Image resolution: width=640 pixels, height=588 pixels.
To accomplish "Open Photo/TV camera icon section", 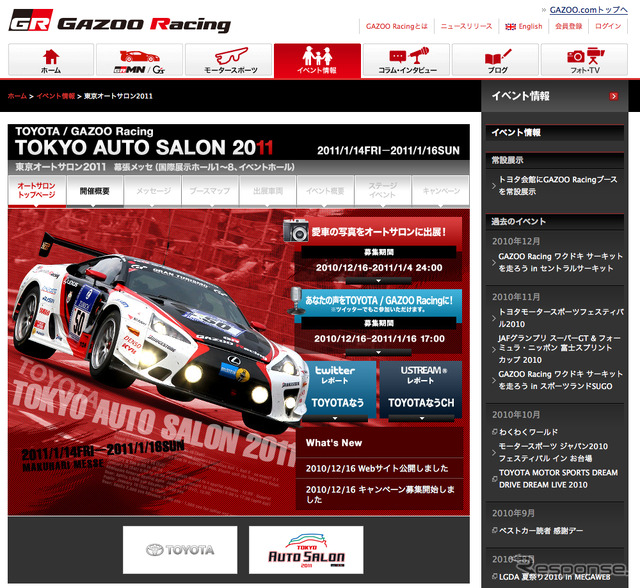I will [584, 60].
